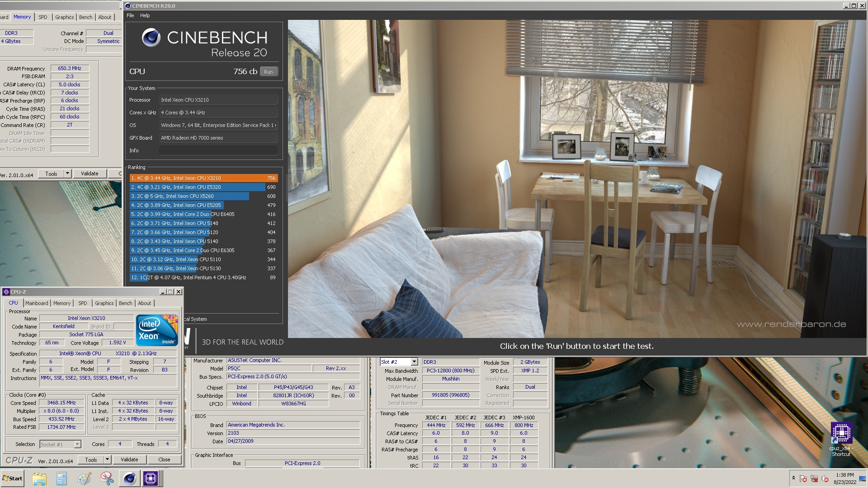Open the Slot #2 dropdown in SPD
Viewport: 868px width, 488px height.
coord(414,362)
